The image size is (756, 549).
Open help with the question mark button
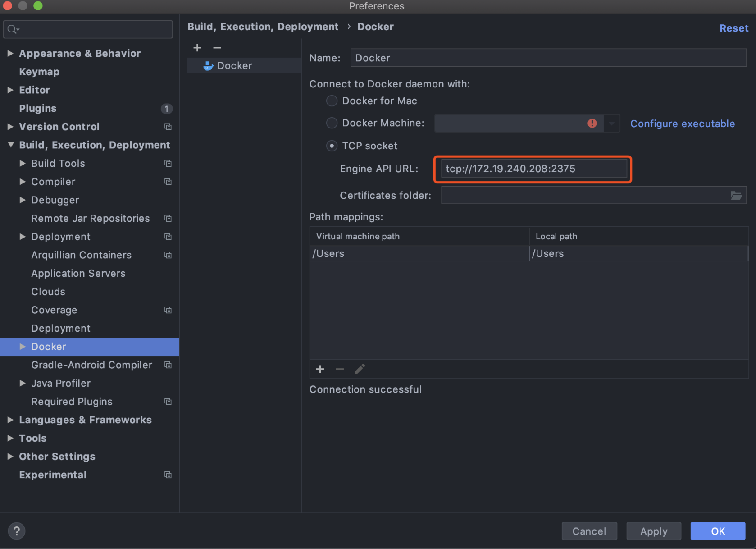[x=17, y=531]
